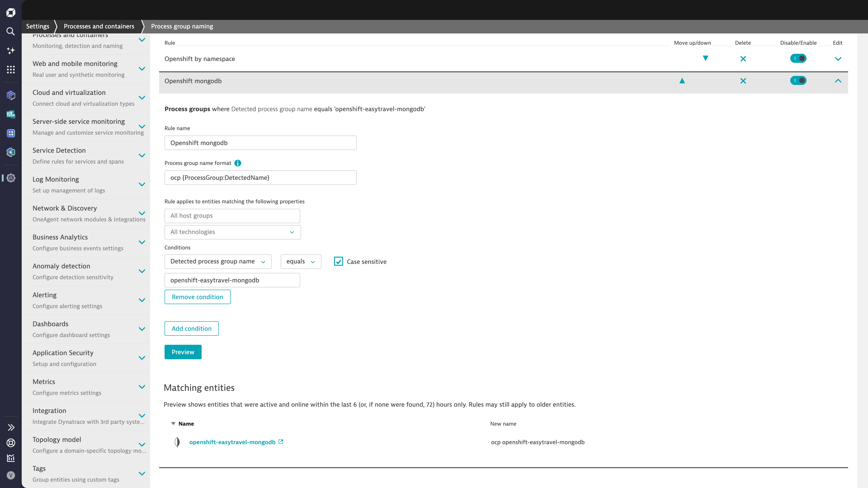Open Integration settings section
868x488 pixels.
(86, 416)
